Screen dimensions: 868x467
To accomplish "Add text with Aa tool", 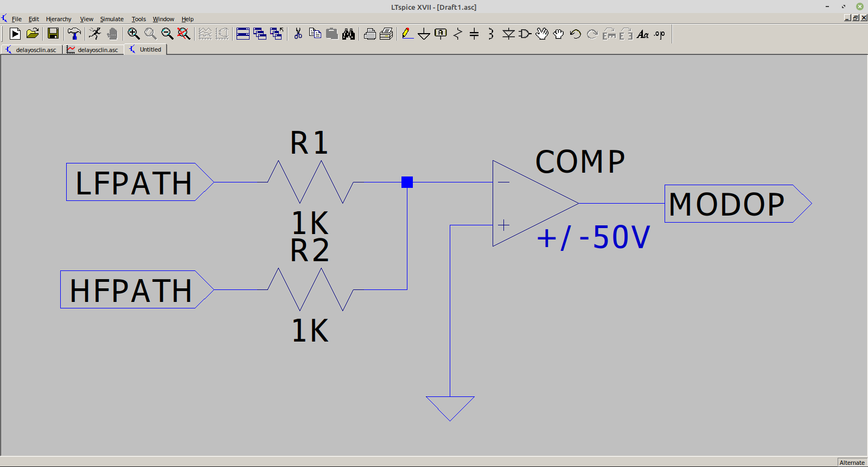I will (x=643, y=34).
